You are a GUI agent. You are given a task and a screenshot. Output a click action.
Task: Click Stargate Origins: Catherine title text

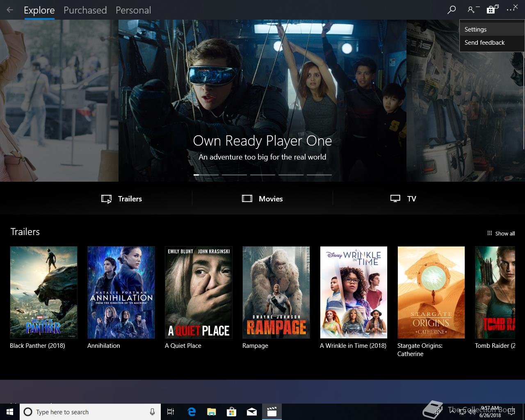point(420,350)
